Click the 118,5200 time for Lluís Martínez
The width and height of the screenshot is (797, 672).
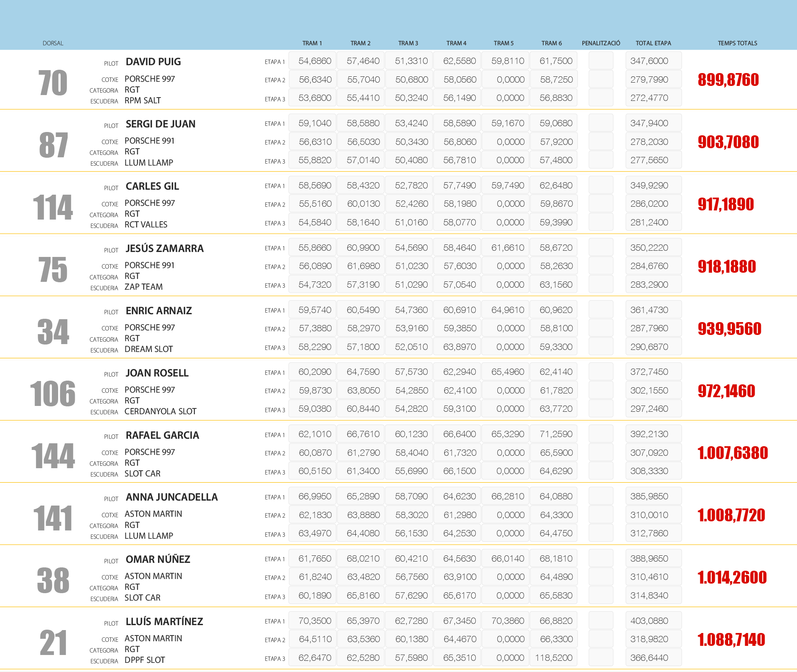click(554, 658)
